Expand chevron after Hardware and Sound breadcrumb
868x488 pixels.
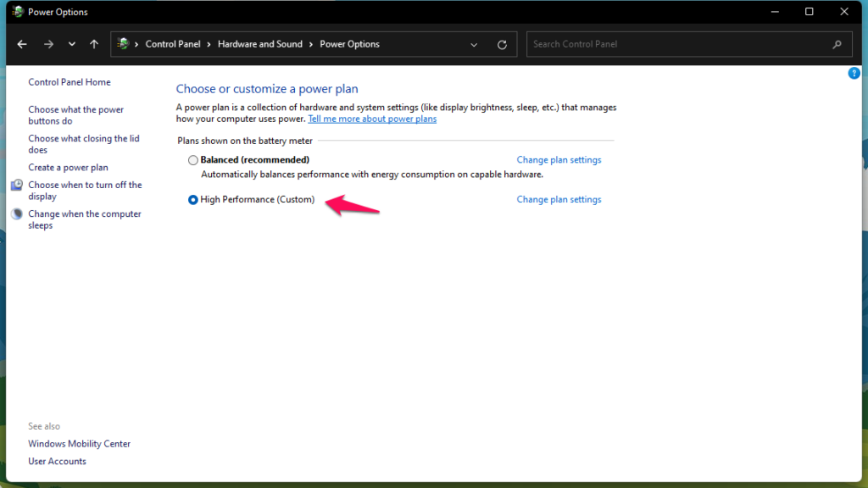(x=311, y=44)
